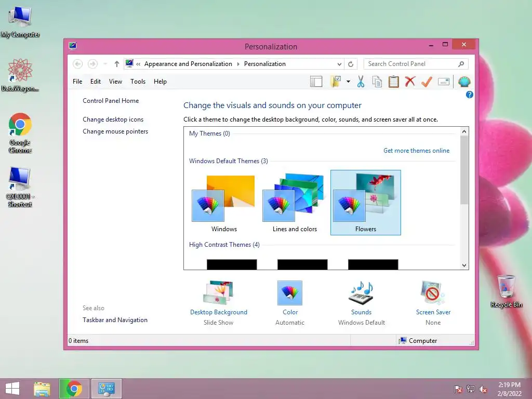Open Change mouse pointers link

[115, 131]
